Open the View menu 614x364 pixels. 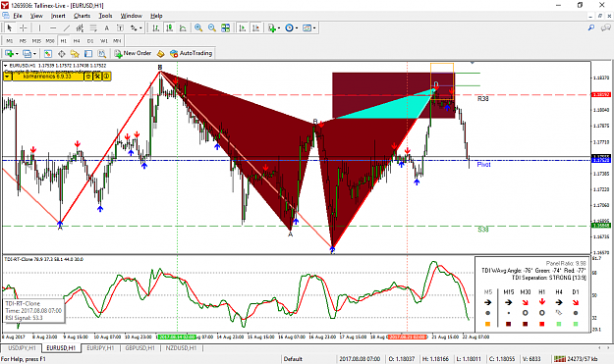tap(36, 16)
